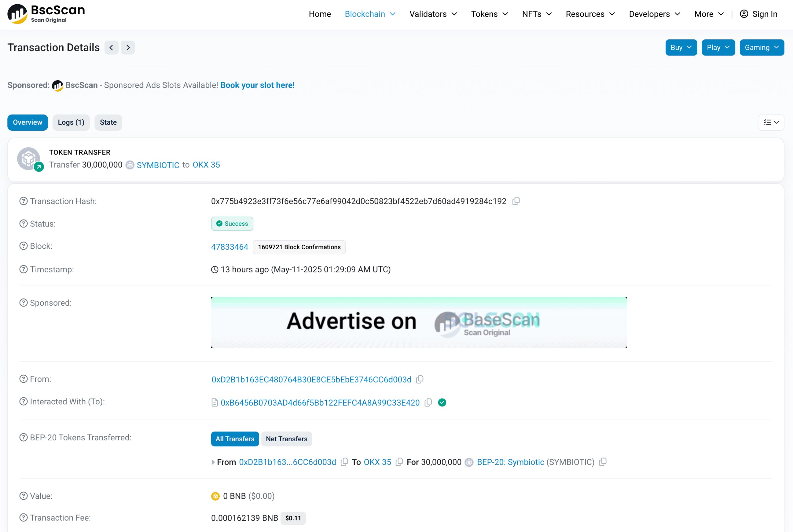The height and width of the screenshot is (532, 793).
Task: Click help icon next to Value
Action: 24,496
